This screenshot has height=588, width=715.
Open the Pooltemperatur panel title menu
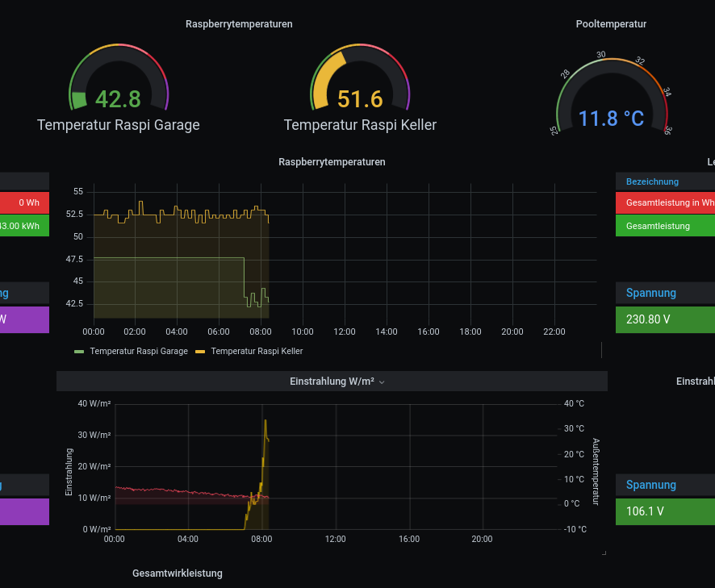[611, 24]
